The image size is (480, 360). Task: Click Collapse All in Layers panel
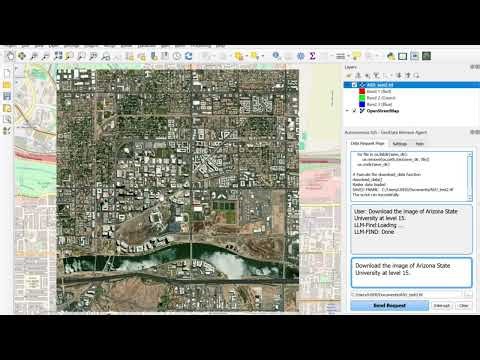[407, 76]
